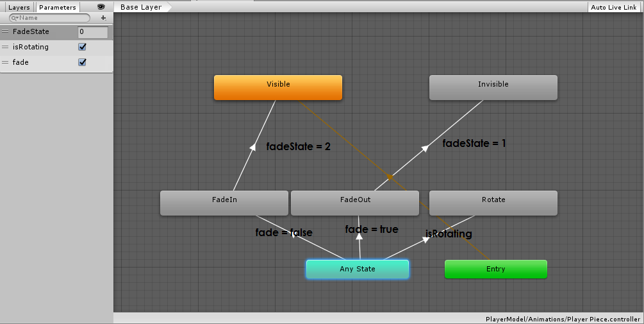The width and height of the screenshot is (644, 324).
Task: Switch to the Parameters tab
Action: tap(58, 7)
